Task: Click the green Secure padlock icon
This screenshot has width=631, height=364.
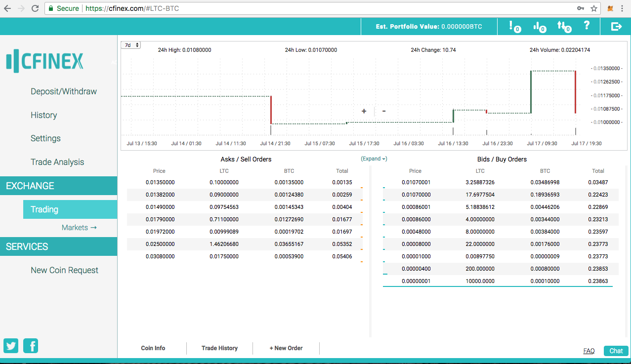Action: pos(50,8)
